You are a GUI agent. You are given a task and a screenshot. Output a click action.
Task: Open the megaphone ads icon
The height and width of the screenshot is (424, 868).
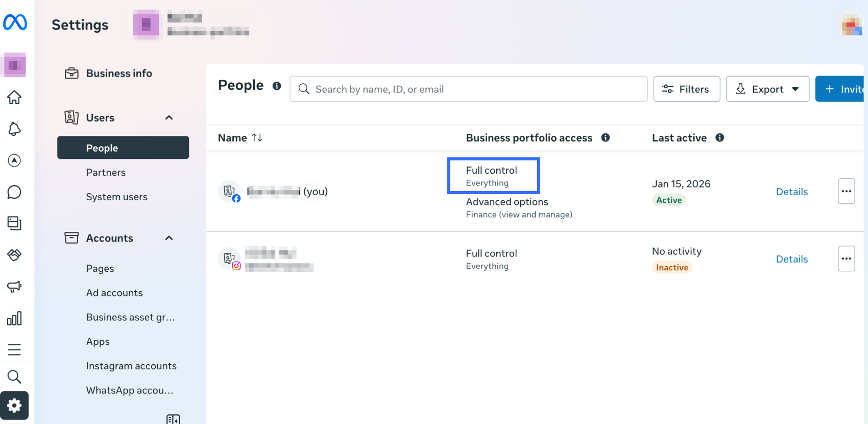(14, 287)
